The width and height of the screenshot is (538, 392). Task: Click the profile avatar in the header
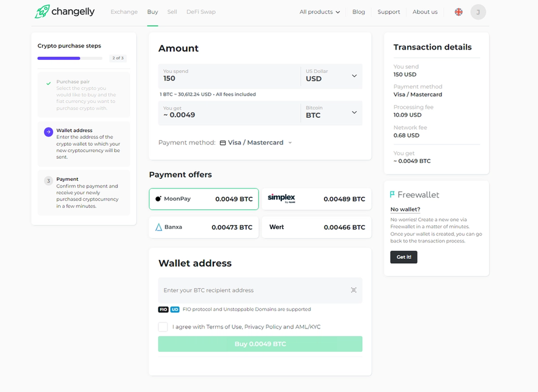[478, 12]
